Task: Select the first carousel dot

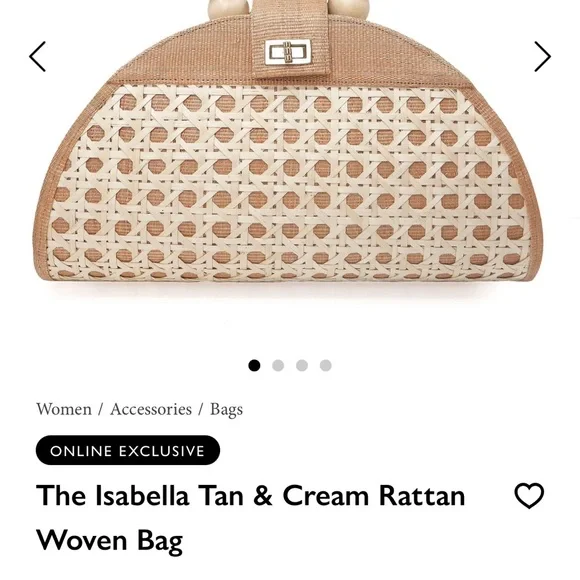Action: click(254, 365)
